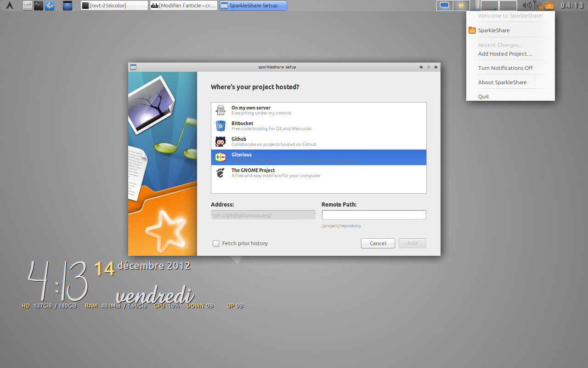Click the Bitbucket bucket icon

click(220, 126)
